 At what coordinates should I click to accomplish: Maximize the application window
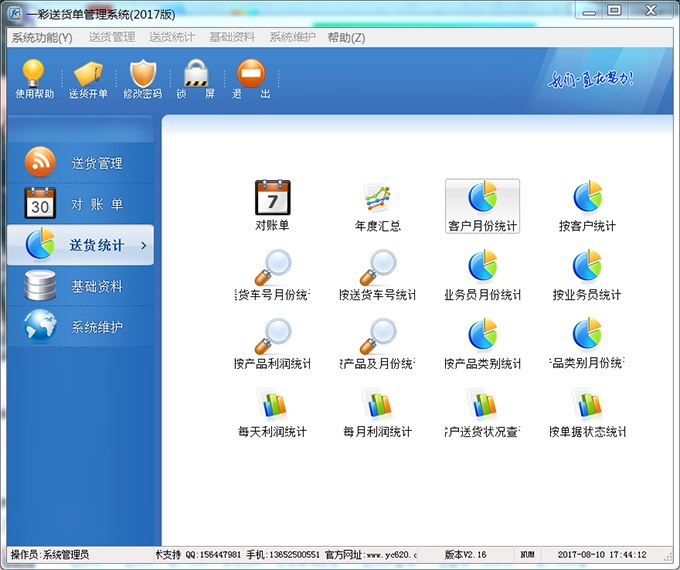pos(614,11)
